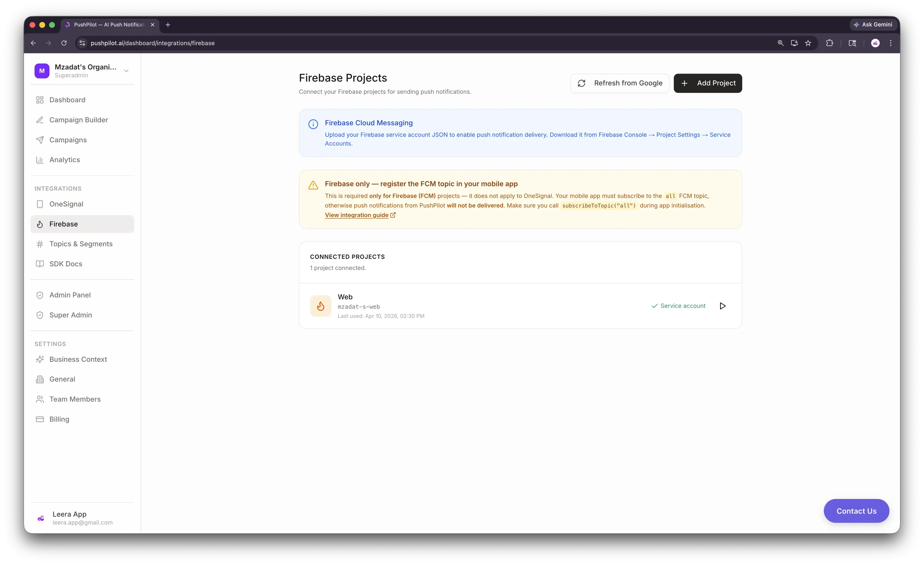This screenshot has width=924, height=565.
Task: Click the orange Firebase flame project icon
Action: pyautogui.click(x=321, y=306)
